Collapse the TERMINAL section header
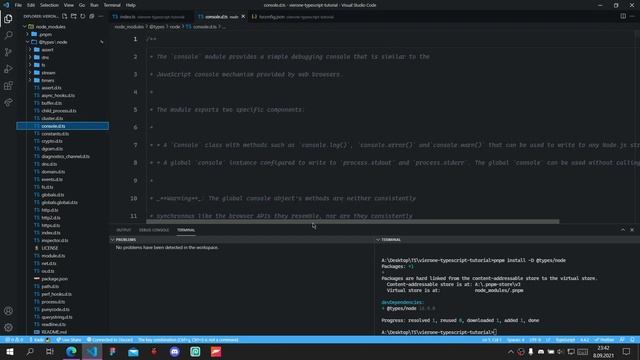 378,240
